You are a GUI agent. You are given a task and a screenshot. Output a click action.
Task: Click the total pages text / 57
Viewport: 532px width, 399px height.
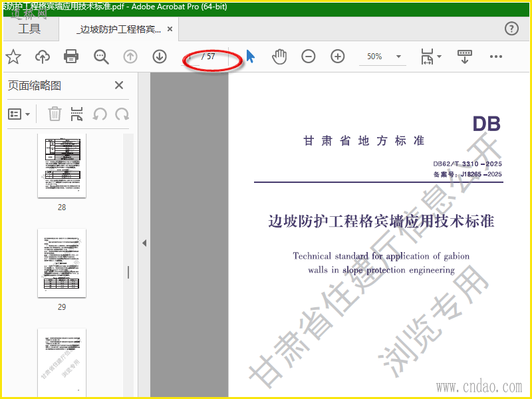tap(208, 57)
